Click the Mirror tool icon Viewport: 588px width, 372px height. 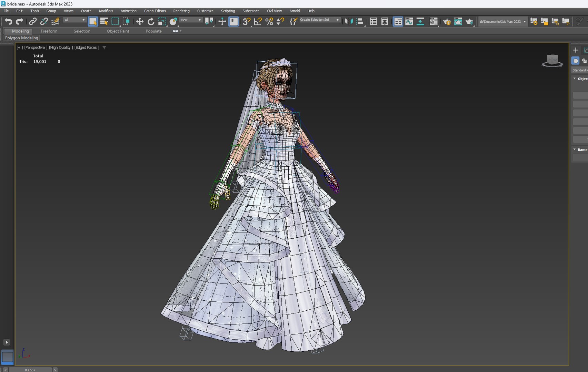pyautogui.click(x=349, y=22)
